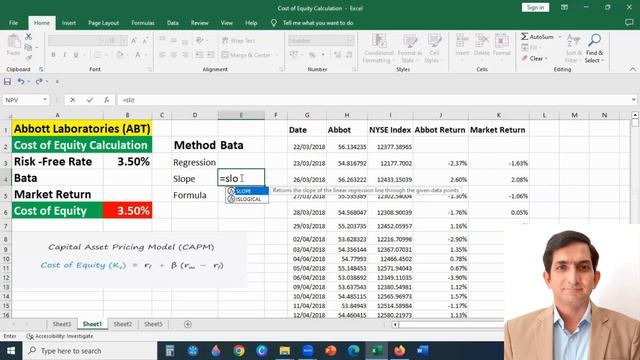Toggle Align Left
Screen dimensions: 640x360
162,55
